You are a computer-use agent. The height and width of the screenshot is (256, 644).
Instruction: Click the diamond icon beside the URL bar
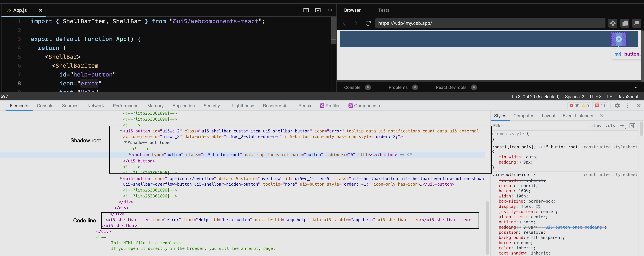613,23
